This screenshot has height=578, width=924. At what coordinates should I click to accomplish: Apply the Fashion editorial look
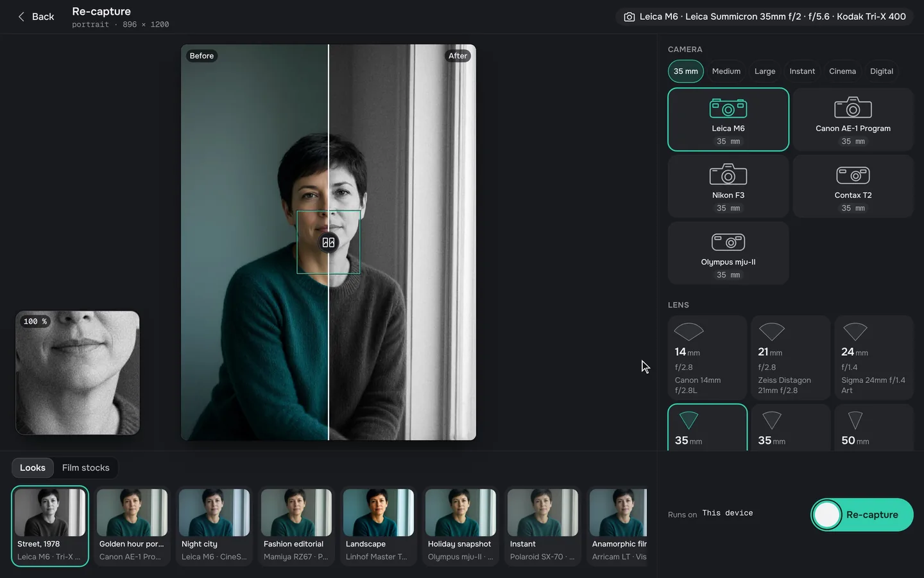click(296, 527)
